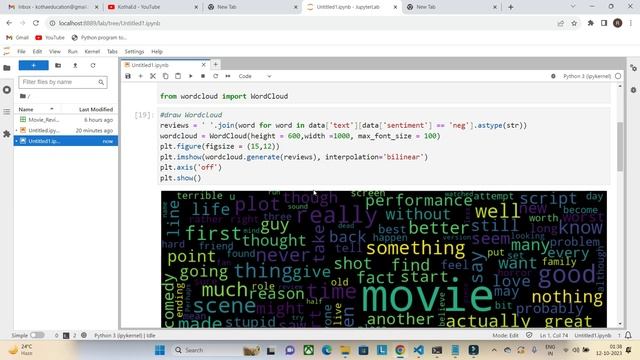Click Ln 1, Col 74 in status bar

pos(553,335)
